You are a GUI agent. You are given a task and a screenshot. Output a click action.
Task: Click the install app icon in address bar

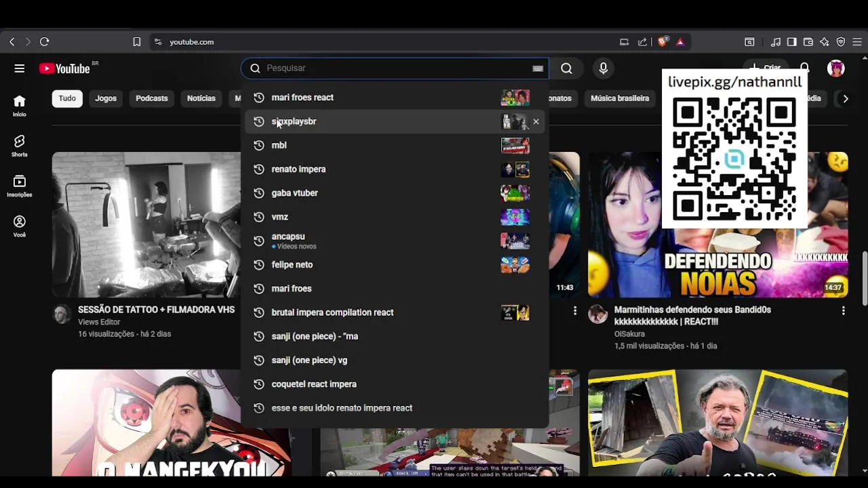624,42
